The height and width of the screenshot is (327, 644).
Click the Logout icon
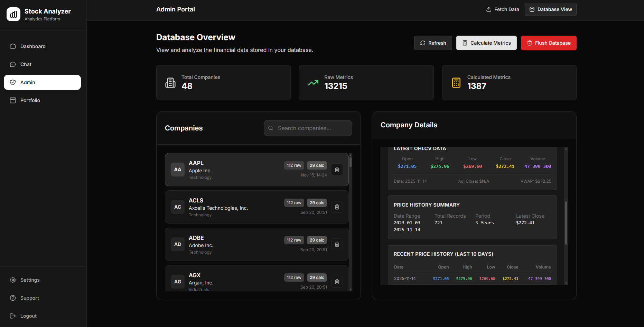click(12, 316)
